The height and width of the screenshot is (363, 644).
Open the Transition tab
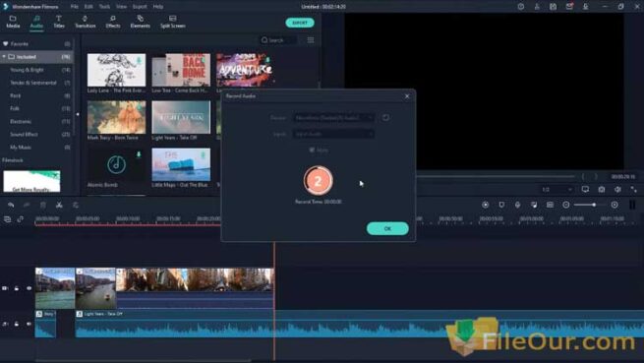(x=85, y=22)
